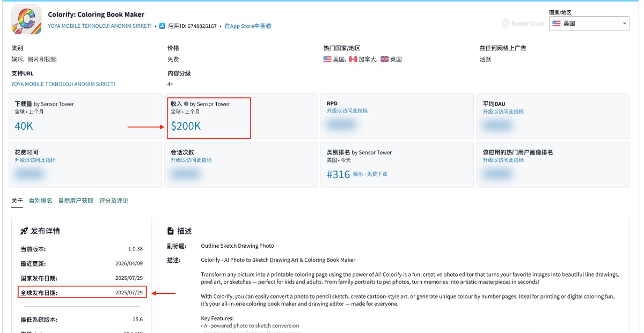Open publisher link YOYA MOBILE under app title
This screenshot has height=333, width=644.
[x=100, y=26]
